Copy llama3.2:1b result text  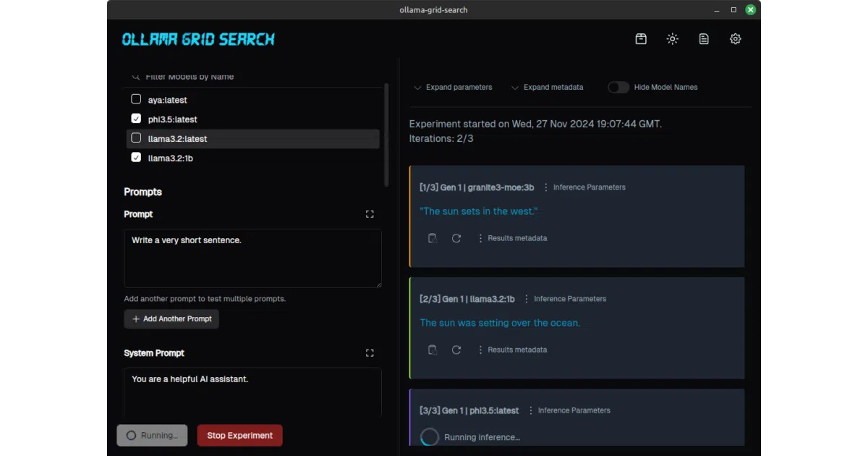pos(433,350)
